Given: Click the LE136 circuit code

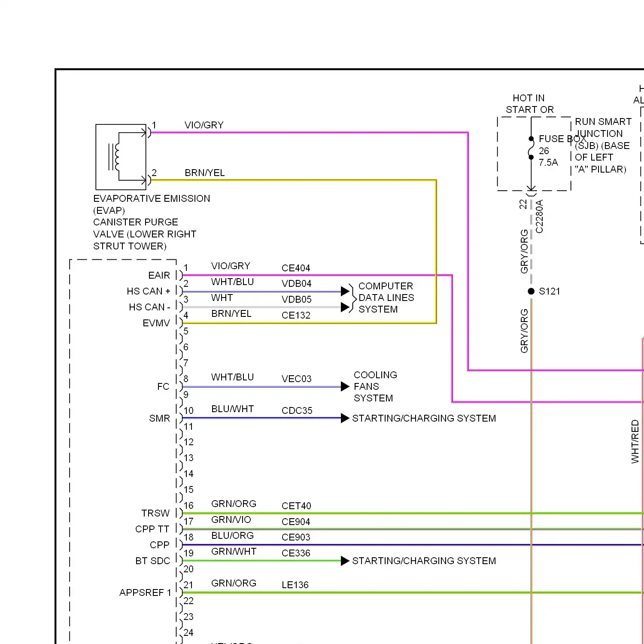Looking at the screenshot, I should 295,585.
